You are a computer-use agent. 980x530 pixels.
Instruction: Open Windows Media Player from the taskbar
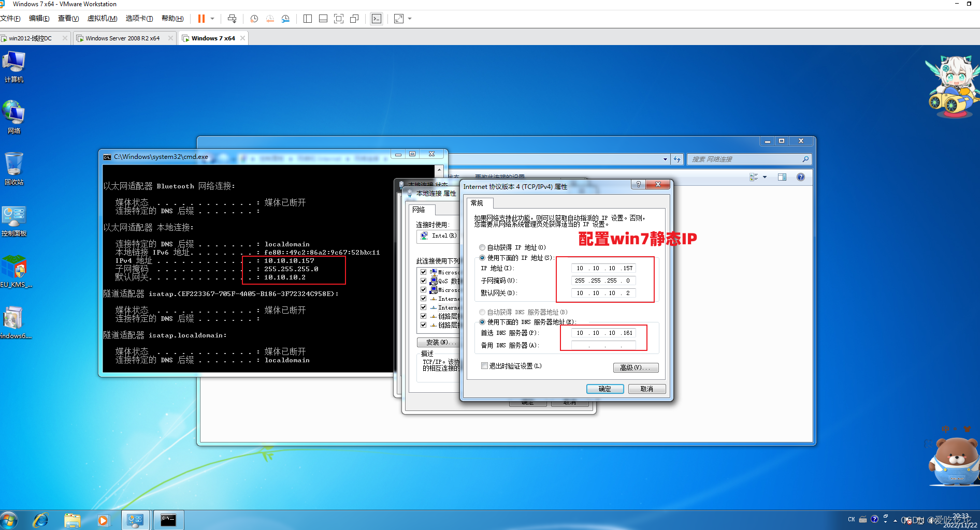104,520
